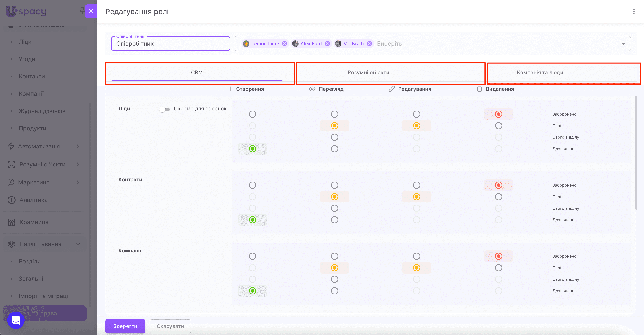644x335 pixels.
Task: Open Крамниця from the sidebar
Action: (34, 222)
